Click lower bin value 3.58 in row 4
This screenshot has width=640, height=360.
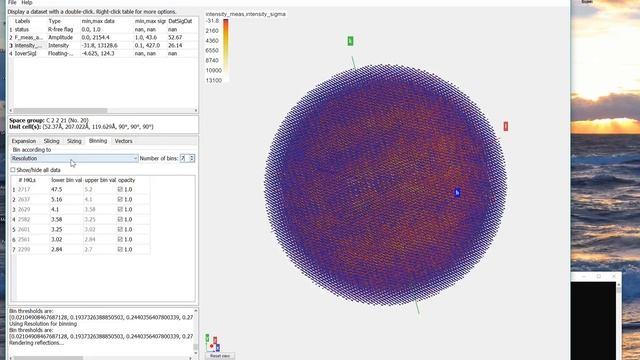(x=57, y=220)
